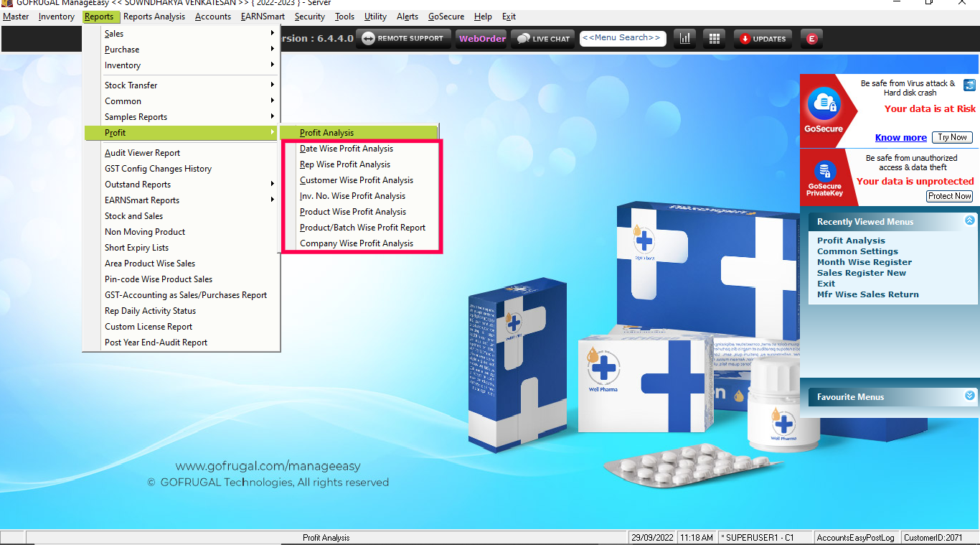Click the Try Now button
The height and width of the screenshot is (545, 980).
click(x=953, y=137)
